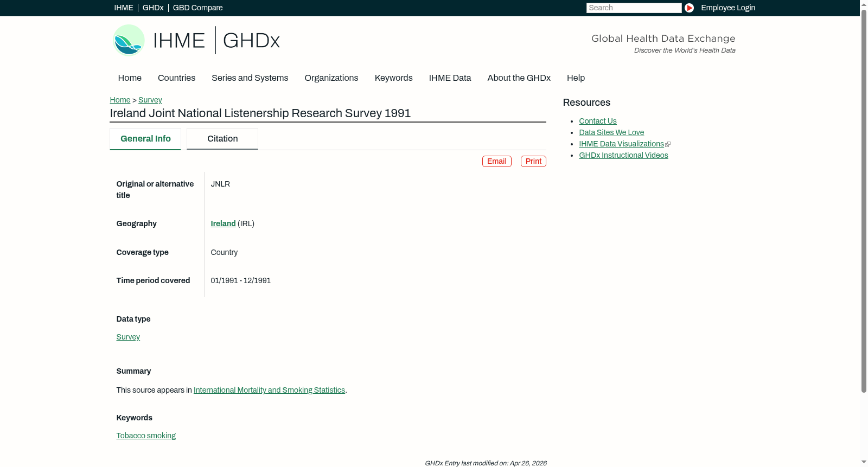Open the Survey data type link
Viewport: 868px width, 467px height.
(128, 337)
